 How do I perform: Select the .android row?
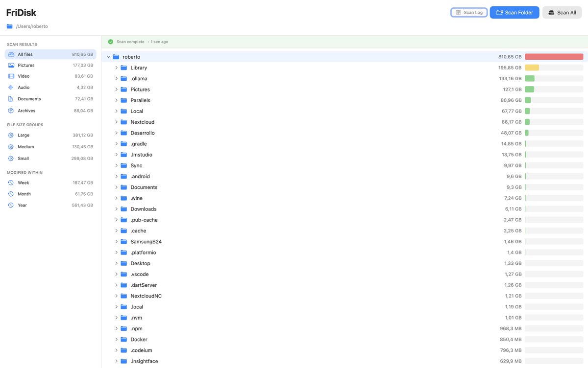(x=345, y=176)
